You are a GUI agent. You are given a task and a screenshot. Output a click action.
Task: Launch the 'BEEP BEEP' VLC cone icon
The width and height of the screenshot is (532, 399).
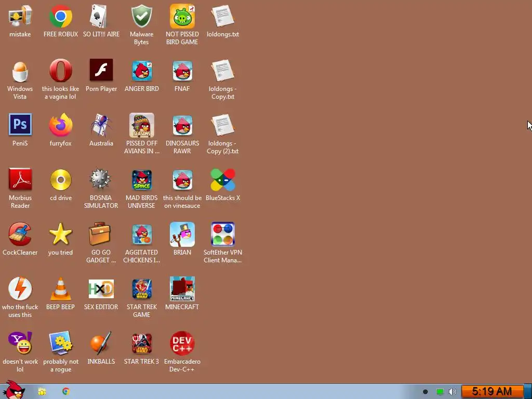61,289
